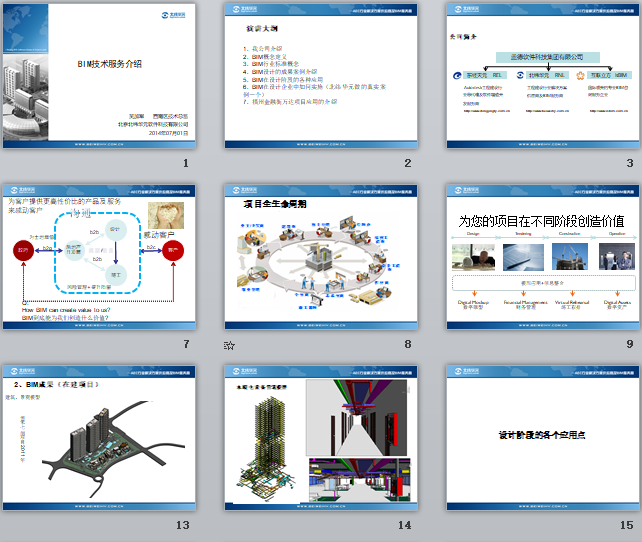This screenshot has height=542, width=642.
Task: Click slide number 7 label
Action: tap(186, 344)
